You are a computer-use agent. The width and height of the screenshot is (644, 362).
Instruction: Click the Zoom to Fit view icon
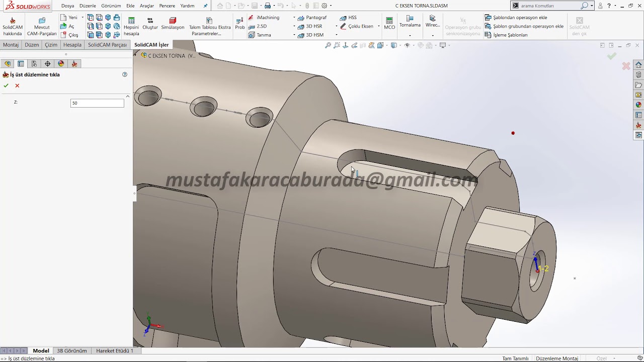pos(328,45)
